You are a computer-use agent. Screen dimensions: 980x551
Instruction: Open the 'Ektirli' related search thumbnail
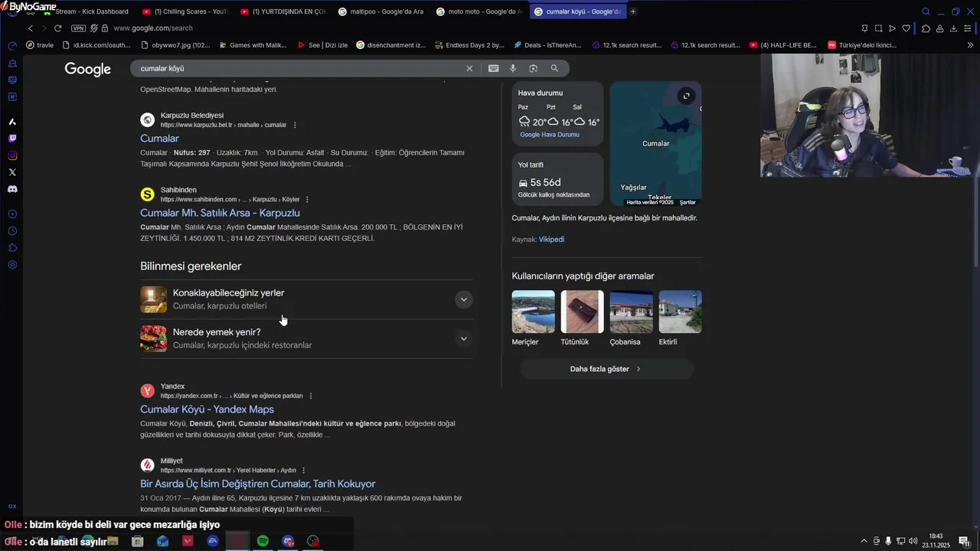coord(680,311)
